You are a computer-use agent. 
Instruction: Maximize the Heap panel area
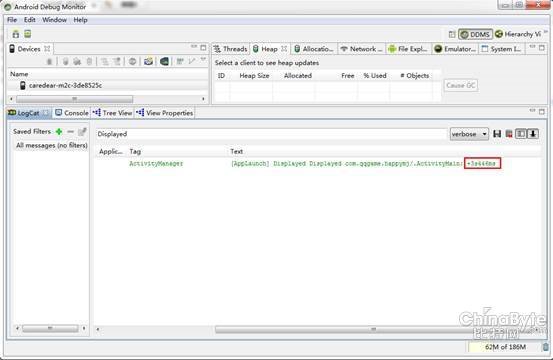click(542, 48)
